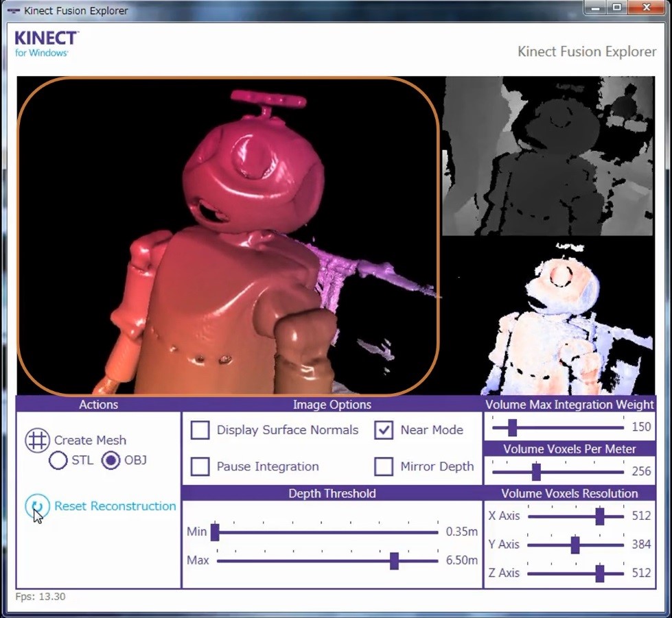The image size is (672, 618).
Task: Click the Kinect for Windows logo
Action: tap(47, 44)
